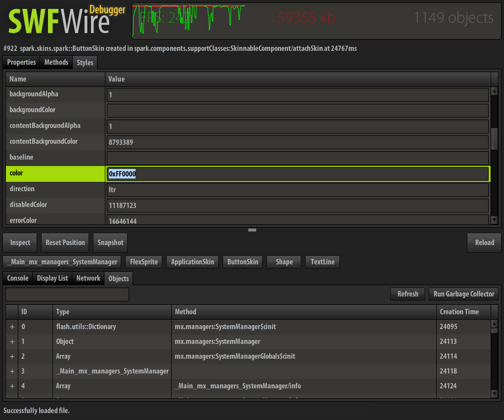Click the objects list scroll up arrow
This screenshot has height=420, width=504.
pyautogui.click(x=495, y=324)
